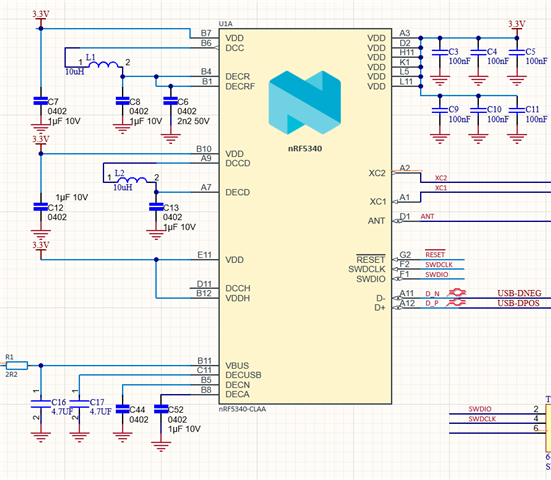Select the C52 capacitor symbol
This screenshot has height=480, width=551.
point(161,409)
